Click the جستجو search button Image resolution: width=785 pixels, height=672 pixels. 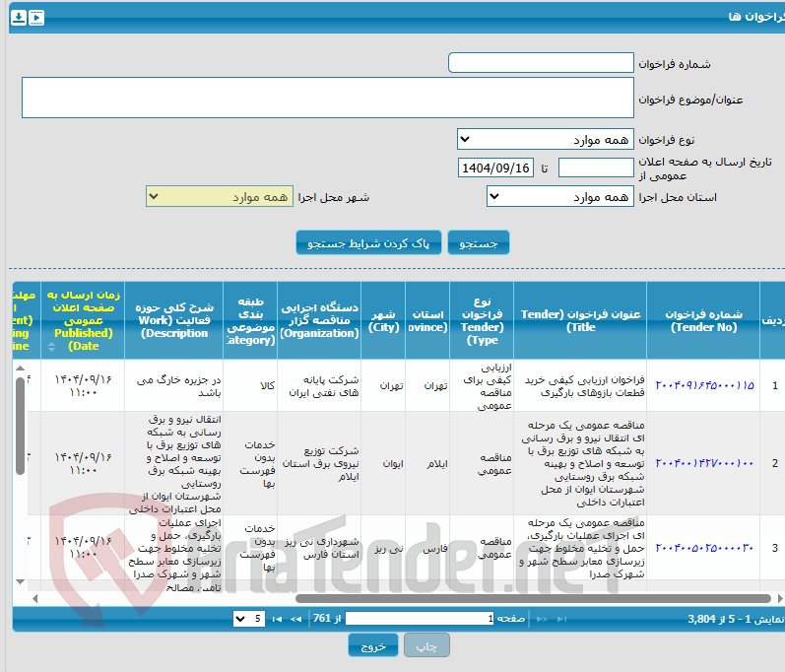tap(478, 242)
